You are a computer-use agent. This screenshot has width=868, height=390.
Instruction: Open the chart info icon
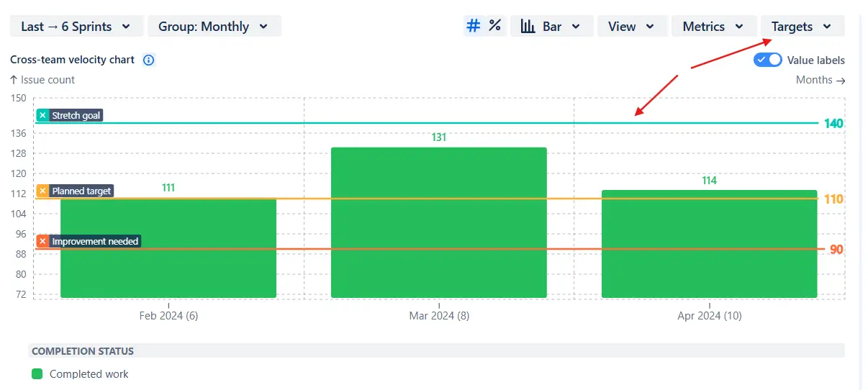point(149,60)
